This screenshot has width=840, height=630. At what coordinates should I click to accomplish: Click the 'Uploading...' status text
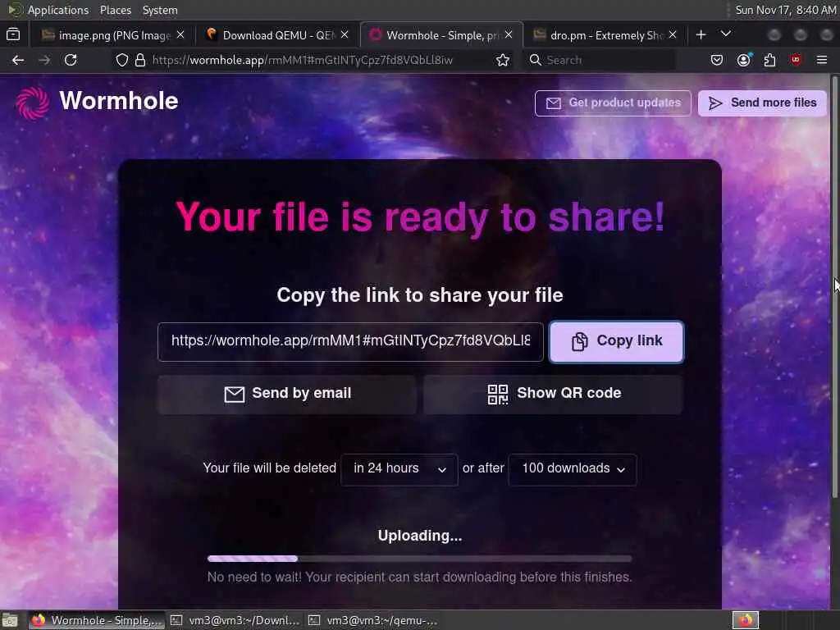click(x=420, y=536)
